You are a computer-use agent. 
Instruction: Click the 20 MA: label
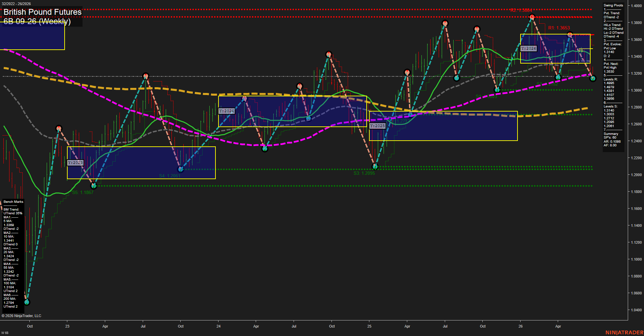tap(9, 252)
